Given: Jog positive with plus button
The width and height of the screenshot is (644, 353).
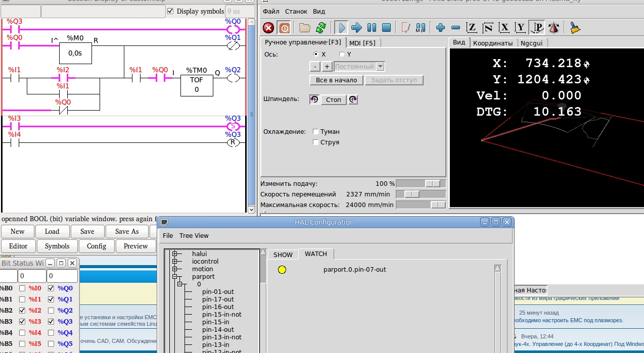Looking at the screenshot, I should pyautogui.click(x=327, y=67).
